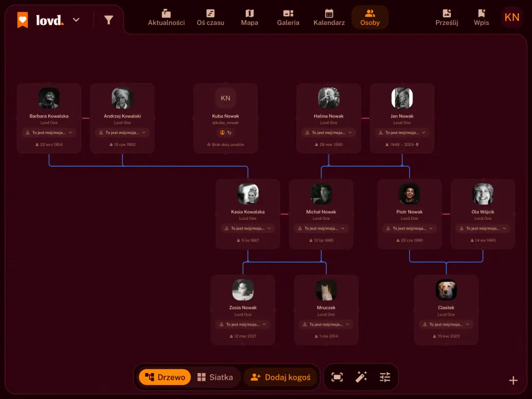The height and width of the screenshot is (399, 532).
Task: Click the fit-to-screen icon in bottom toolbar
Action: (x=337, y=377)
